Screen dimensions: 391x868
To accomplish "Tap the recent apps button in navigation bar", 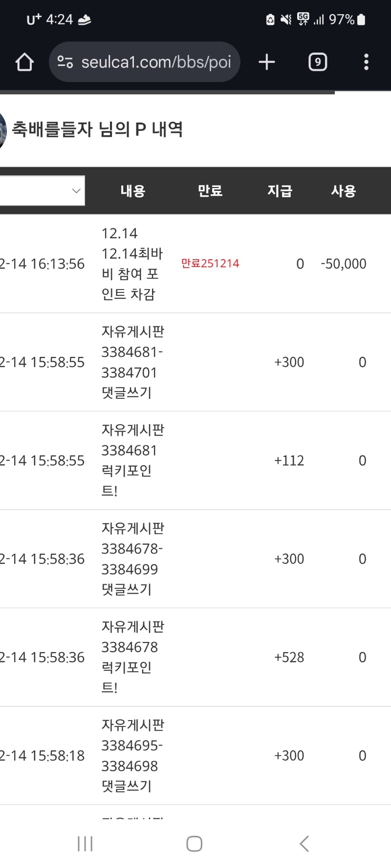I will [85, 843].
